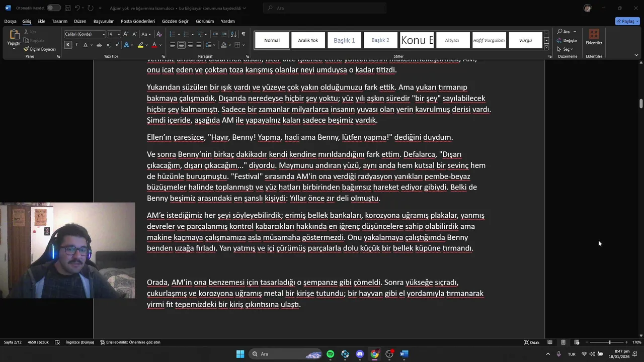Image resolution: width=644 pixels, height=362 pixels.
Task: Click the spelling check status icon
Action: pos(57,342)
